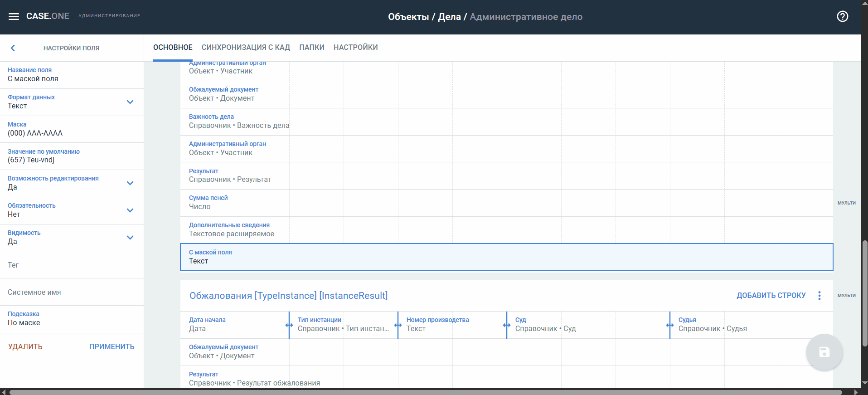
Task: Click the Тег input field
Action: (x=72, y=265)
